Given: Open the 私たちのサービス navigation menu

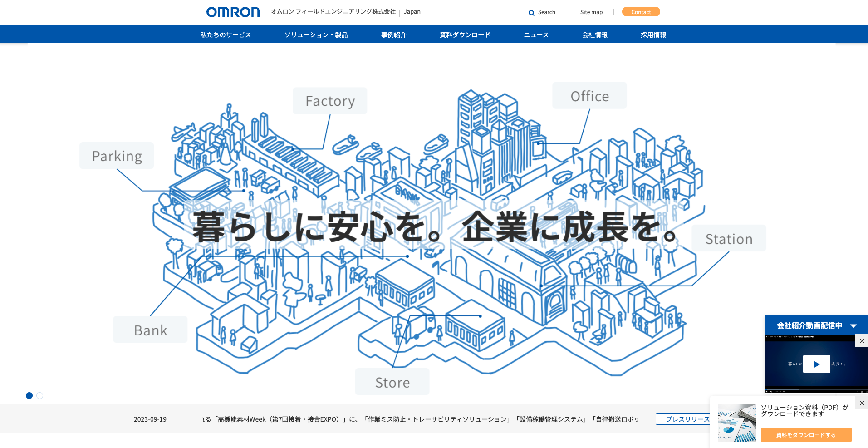Looking at the screenshot, I should click(x=225, y=34).
